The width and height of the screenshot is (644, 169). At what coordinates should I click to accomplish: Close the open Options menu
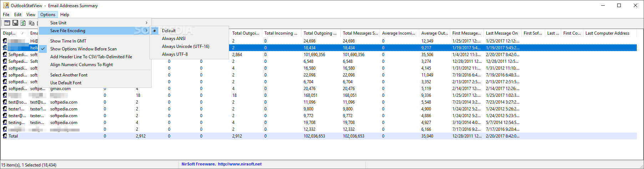48,15
